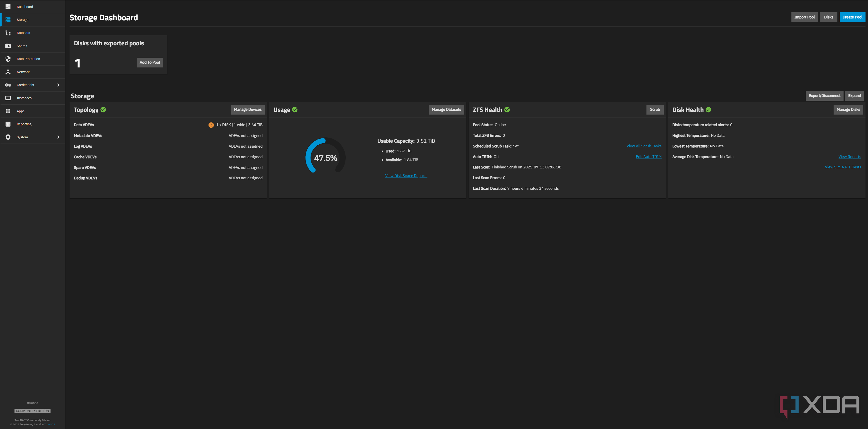Click the Data Protection shield icon
868x429 pixels.
tap(8, 59)
